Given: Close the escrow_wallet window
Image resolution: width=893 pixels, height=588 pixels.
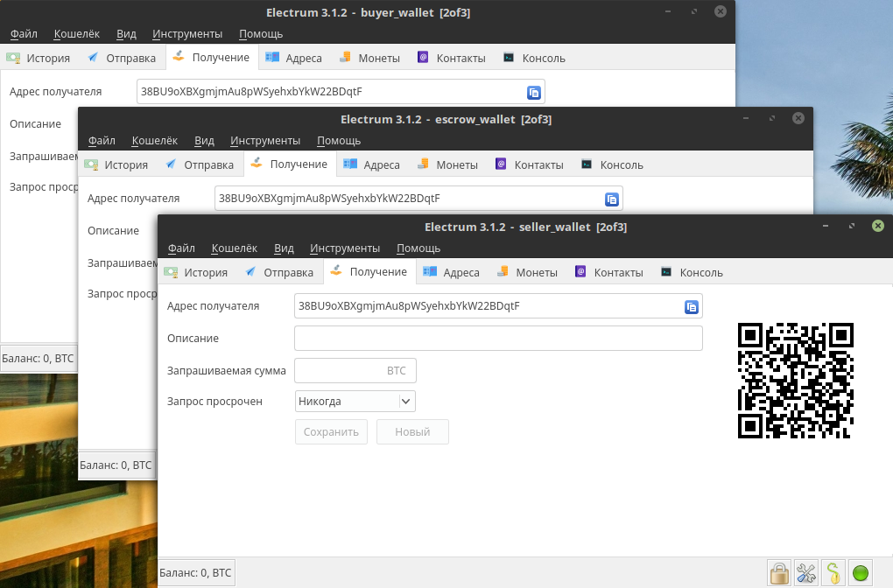Looking at the screenshot, I should coord(798,118).
